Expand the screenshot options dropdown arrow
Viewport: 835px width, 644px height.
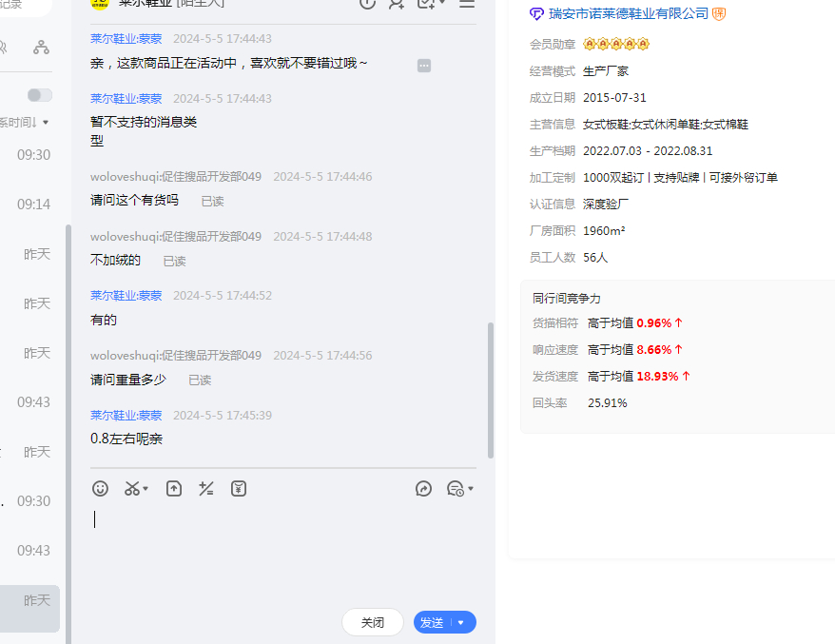pos(146,489)
